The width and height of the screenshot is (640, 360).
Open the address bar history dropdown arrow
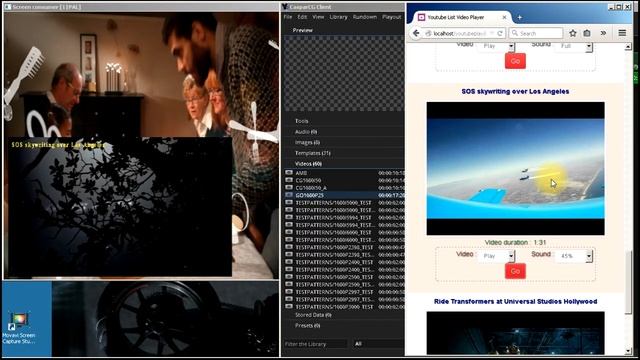pyautogui.click(x=492, y=33)
